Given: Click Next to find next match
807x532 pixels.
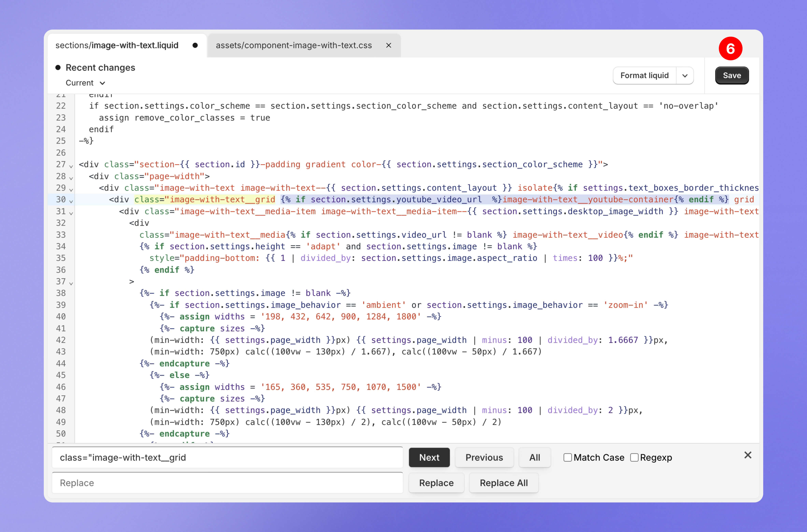Looking at the screenshot, I should 429,457.
